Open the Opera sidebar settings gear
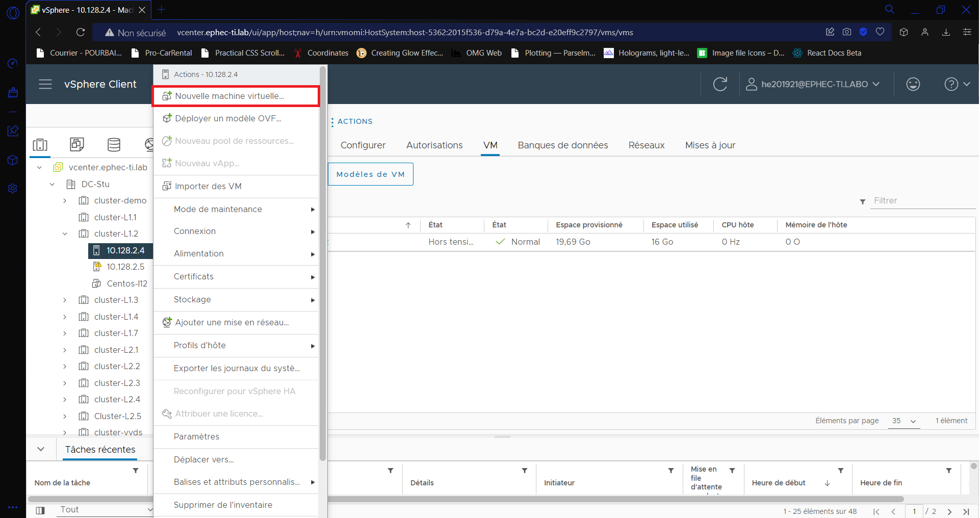The width and height of the screenshot is (980, 518). pyautogui.click(x=13, y=188)
